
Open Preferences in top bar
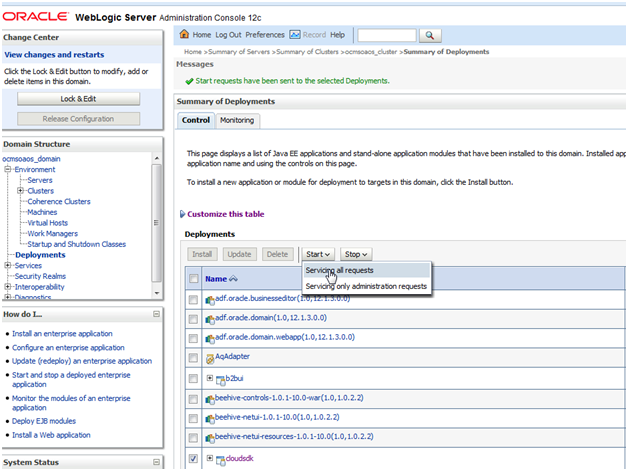click(x=265, y=35)
